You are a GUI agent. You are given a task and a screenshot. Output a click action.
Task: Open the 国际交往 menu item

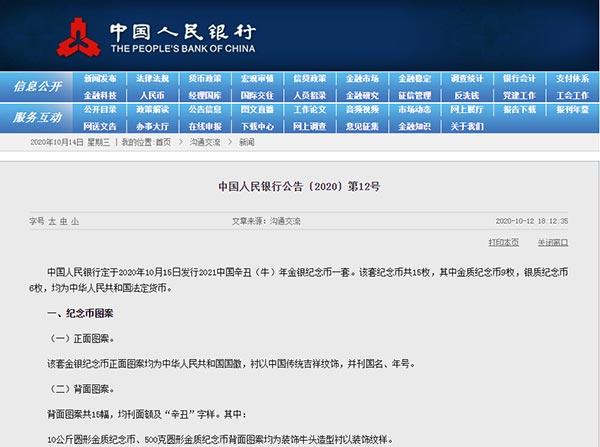[x=257, y=95]
